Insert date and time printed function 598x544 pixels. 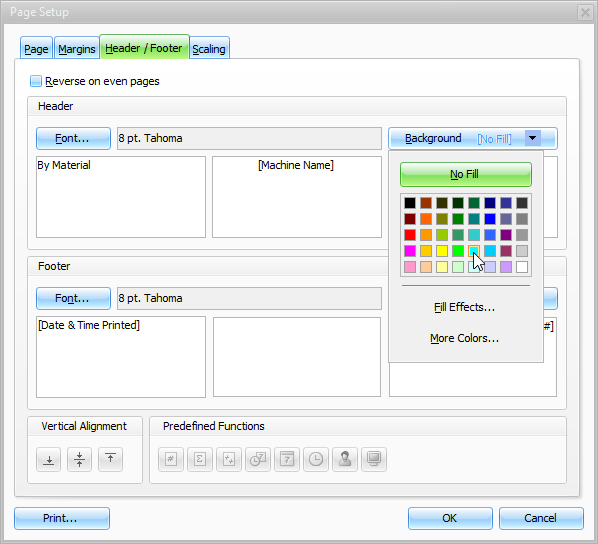258,459
